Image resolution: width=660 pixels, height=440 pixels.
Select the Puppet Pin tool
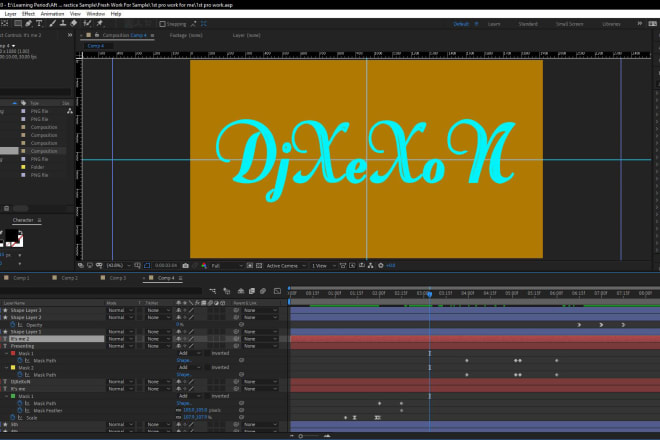[100, 24]
